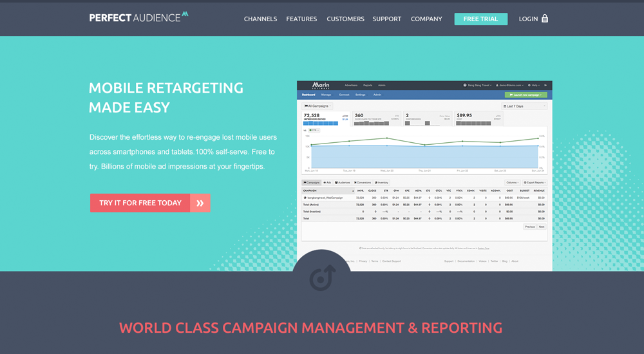Screen dimensions: 644x354
Task: Open the Customers page from the navigation
Action: click(x=345, y=19)
